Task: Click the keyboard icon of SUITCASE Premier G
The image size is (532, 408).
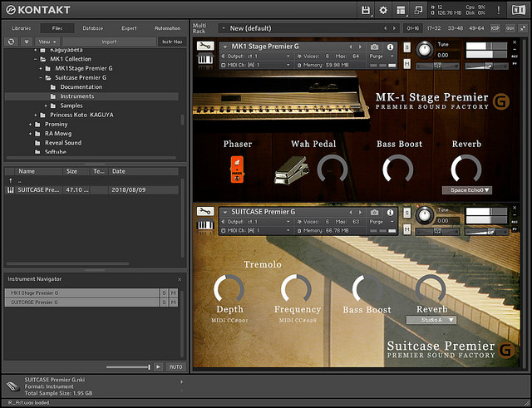Action: tap(205, 224)
